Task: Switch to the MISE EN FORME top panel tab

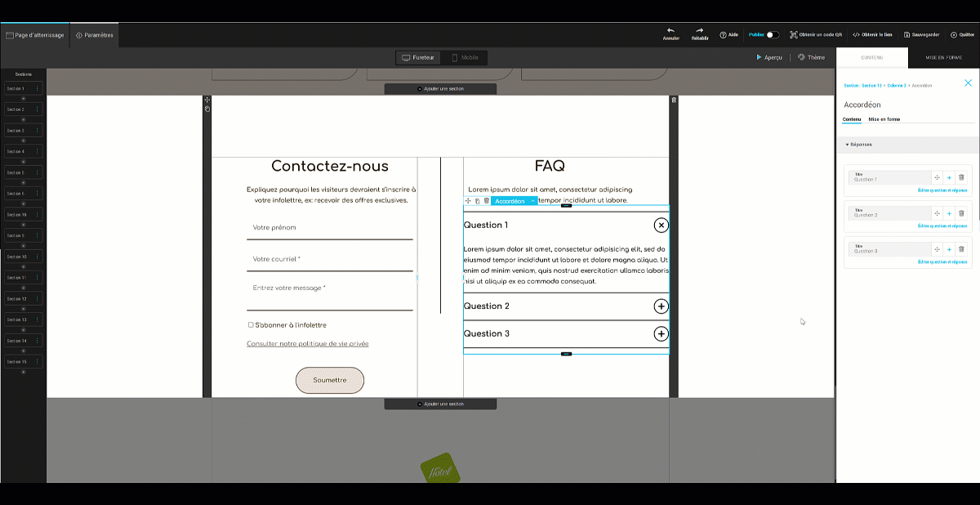Action: pos(943,58)
